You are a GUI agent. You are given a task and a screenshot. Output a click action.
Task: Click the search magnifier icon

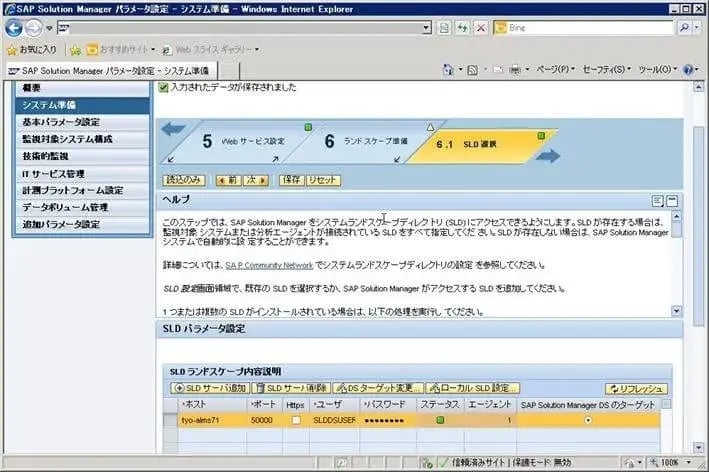tap(684, 28)
